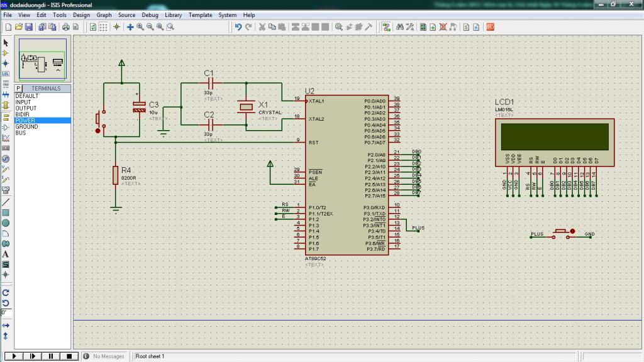
Task: Select the 2D circle graphics tool
Action: [6, 223]
